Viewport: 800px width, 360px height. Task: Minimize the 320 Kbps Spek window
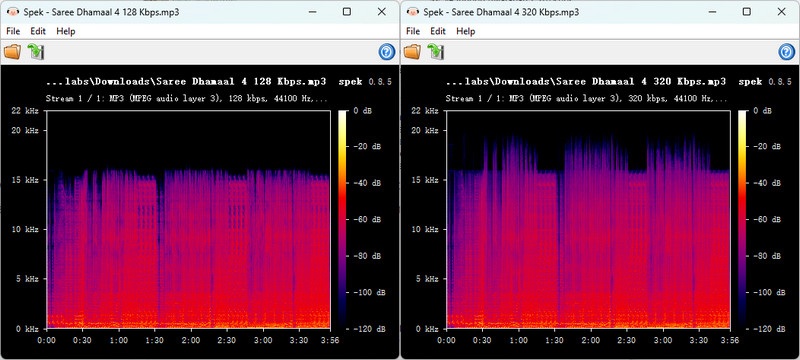tap(712, 12)
